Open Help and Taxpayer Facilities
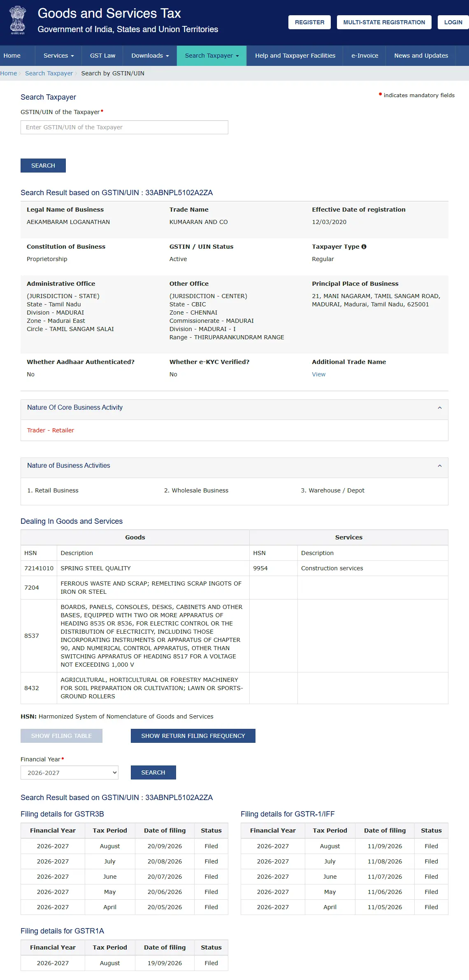Image resolution: width=469 pixels, height=980 pixels. tap(295, 56)
